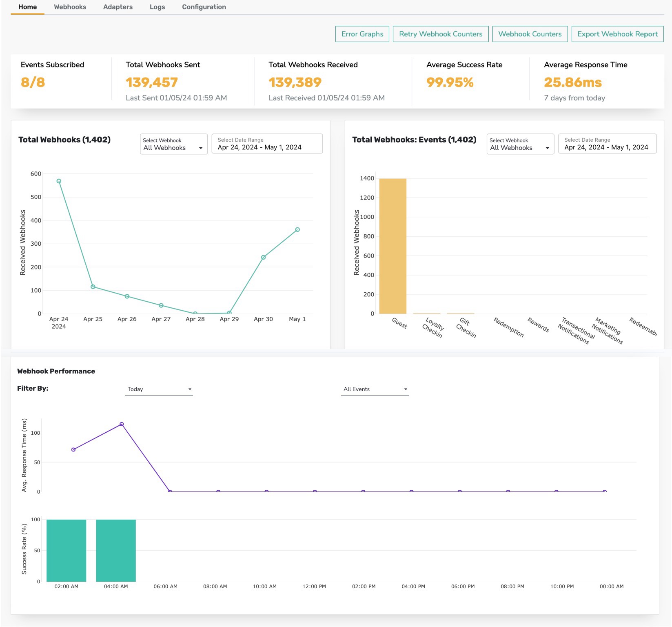Screen dimensions: 672x627
Task: Open Retry Webhook Counters
Action: 441,34
